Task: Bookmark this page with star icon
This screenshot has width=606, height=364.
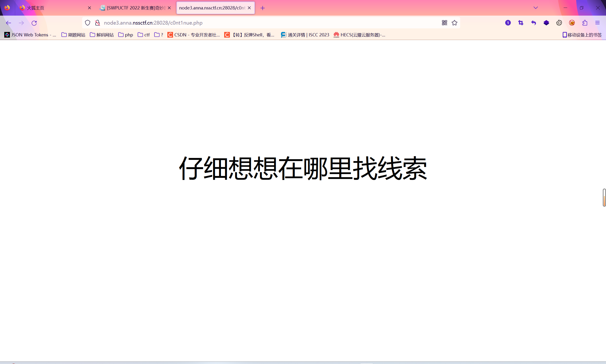Action: tap(454, 23)
